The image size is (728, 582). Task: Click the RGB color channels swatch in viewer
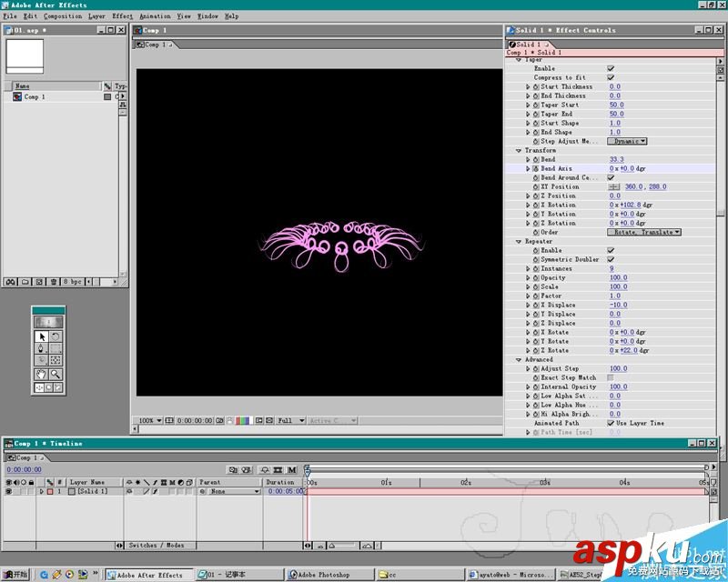click(x=243, y=421)
